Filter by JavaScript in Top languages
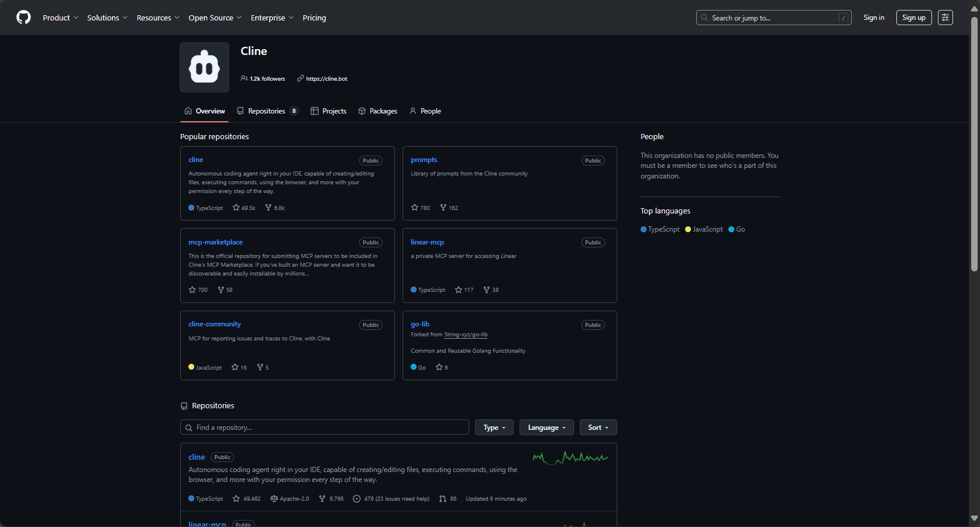This screenshot has height=527, width=980. pyautogui.click(x=704, y=229)
